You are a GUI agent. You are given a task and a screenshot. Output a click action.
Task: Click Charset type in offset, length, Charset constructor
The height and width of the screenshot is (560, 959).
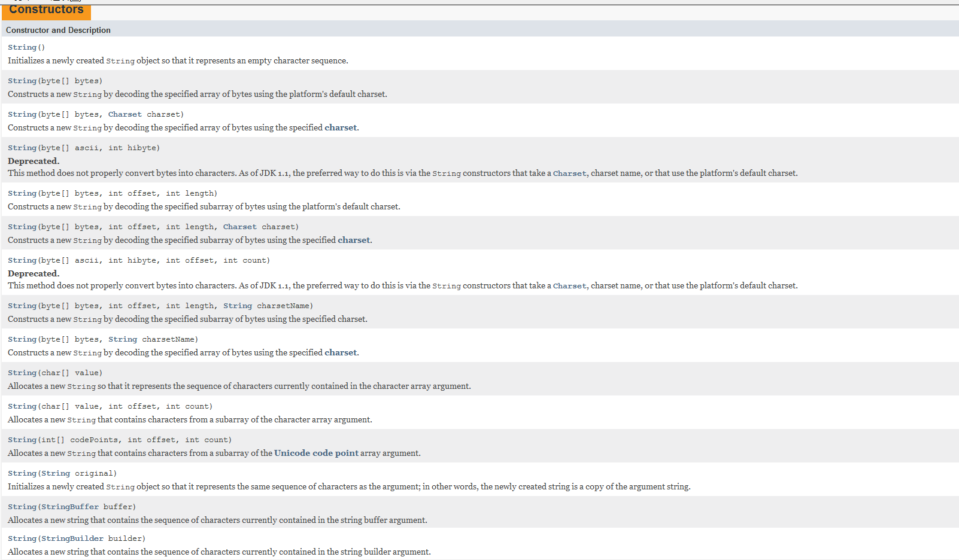(x=240, y=227)
